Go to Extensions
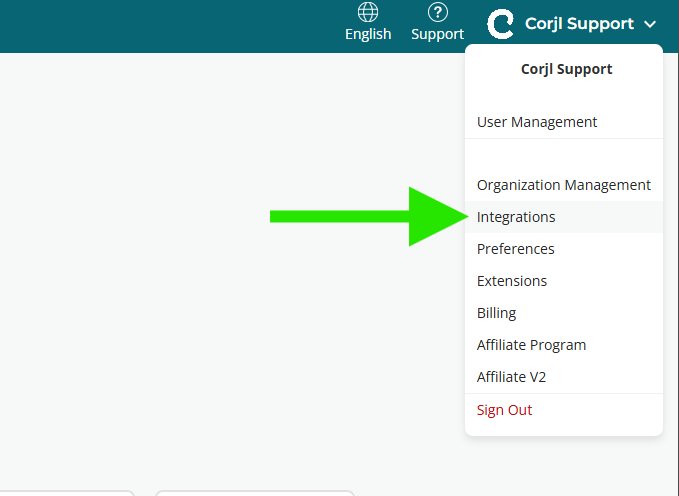The height and width of the screenshot is (496, 679). pyautogui.click(x=564, y=281)
